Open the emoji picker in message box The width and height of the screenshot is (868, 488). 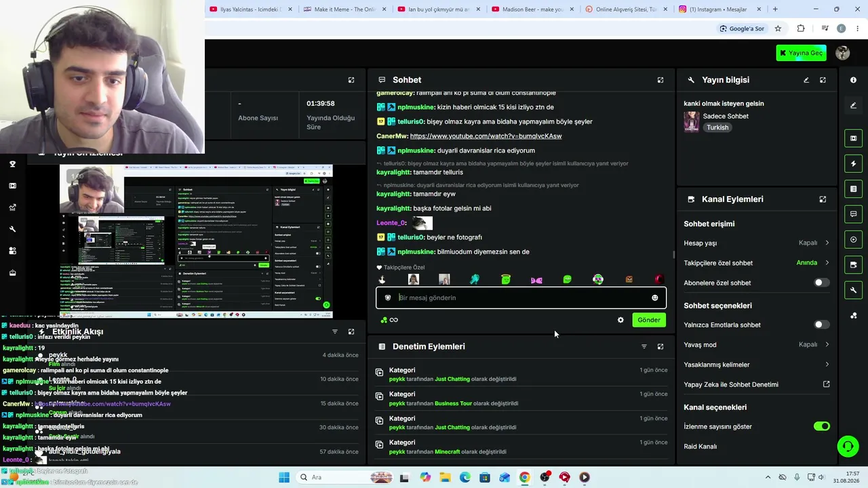pyautogui.click(x=654, y=298)
